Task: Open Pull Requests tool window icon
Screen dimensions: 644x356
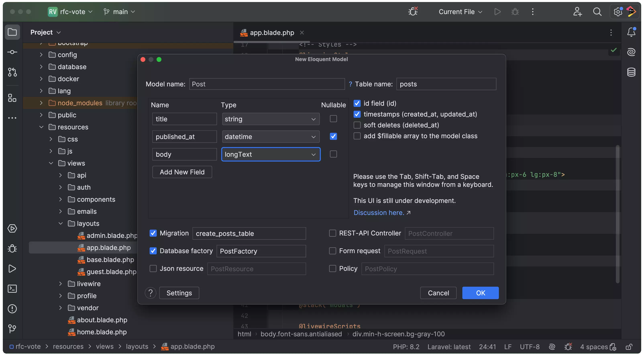Action: point(12,72)
